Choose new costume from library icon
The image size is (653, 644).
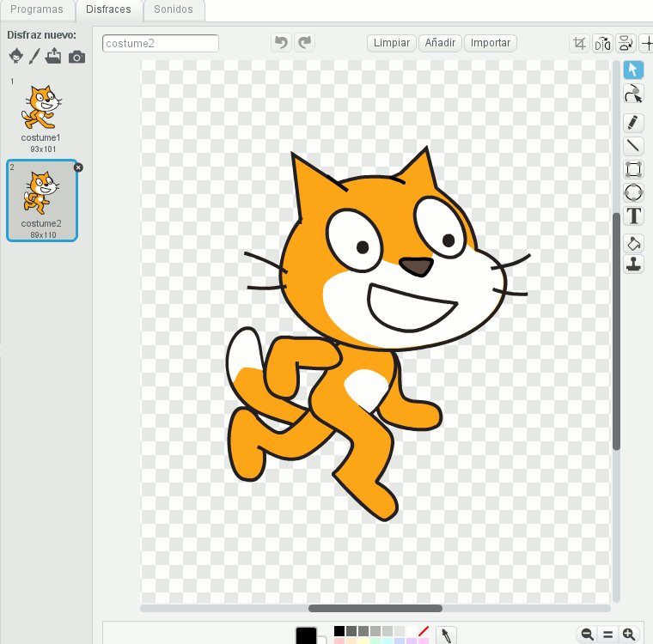(15, 55)
